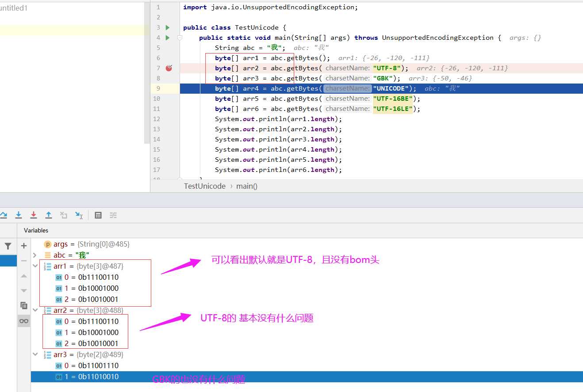
Task: Select the arr3 = {byte[2]@489} row
Action: click(x=307, y=354)
